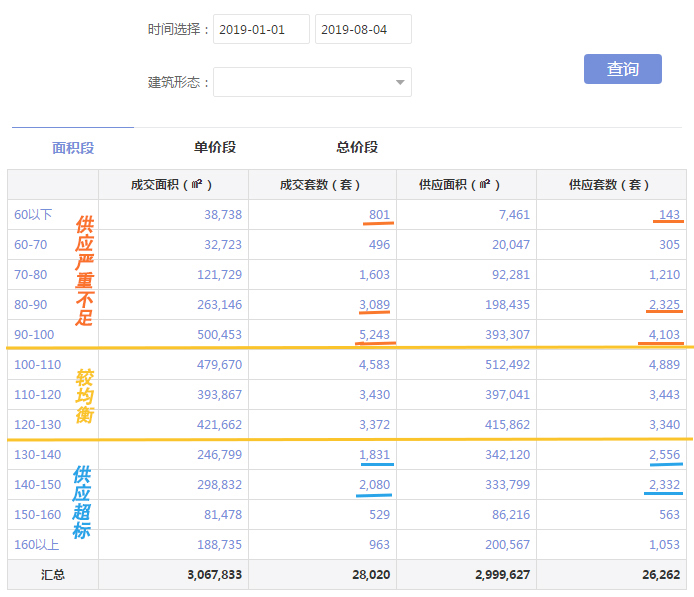Image resolution: width=694 pixels, height=597 pixels.
Task: Open the 建筑形态 dropdown arrow
Action: click(x=400, y=82)
